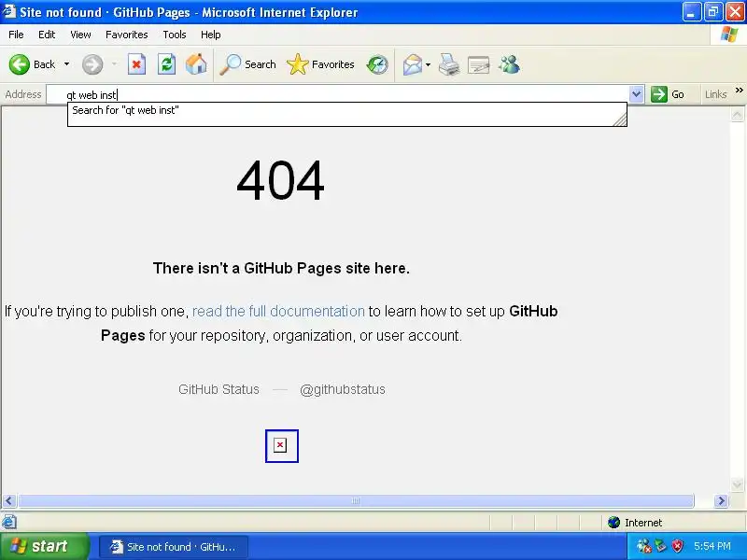The width and height of the screenshot is (747, 560).
Task: Print the page with printer icon
Action: (449, 64)
